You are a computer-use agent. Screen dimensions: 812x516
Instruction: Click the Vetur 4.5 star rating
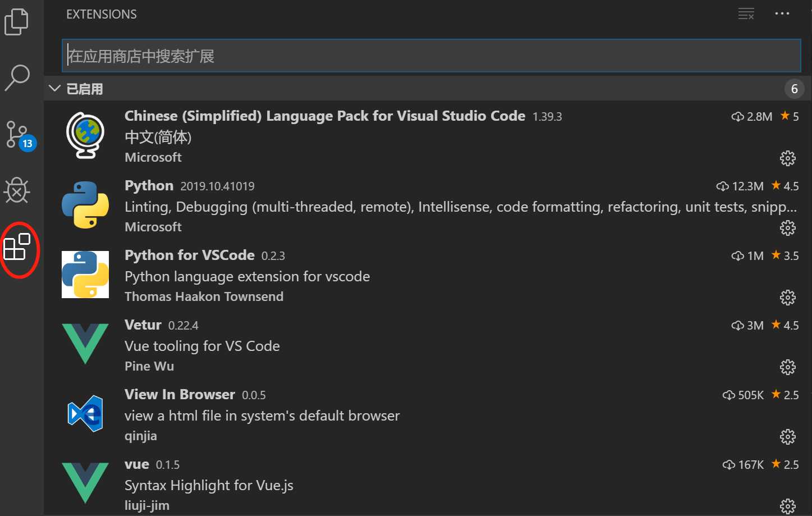click(x=785, y=325)
